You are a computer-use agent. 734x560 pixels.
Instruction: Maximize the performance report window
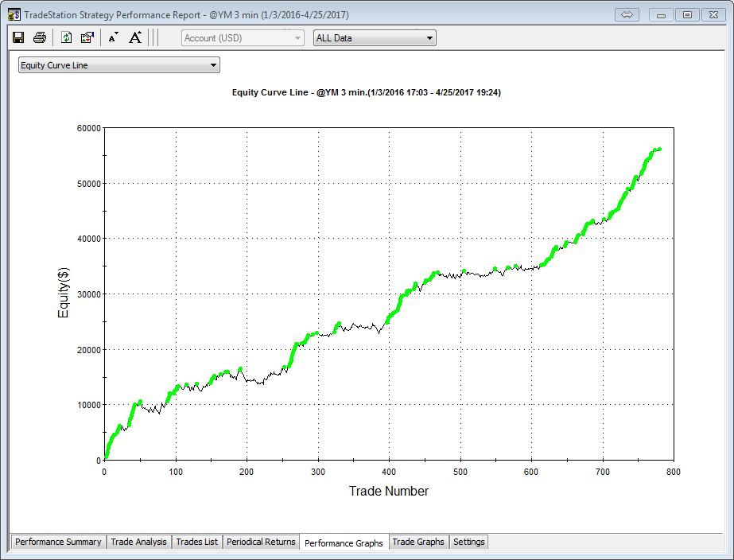pos(687,15)
